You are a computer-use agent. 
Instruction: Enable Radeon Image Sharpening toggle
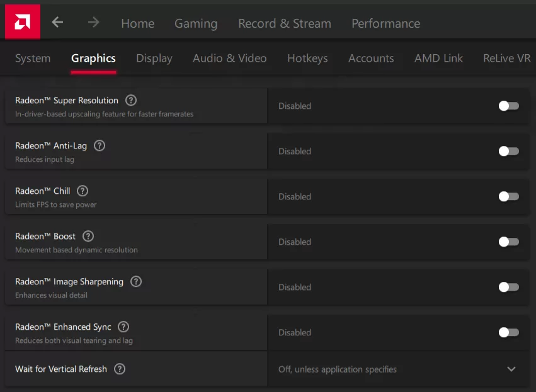pyautogui.click(x=509, y=287)
